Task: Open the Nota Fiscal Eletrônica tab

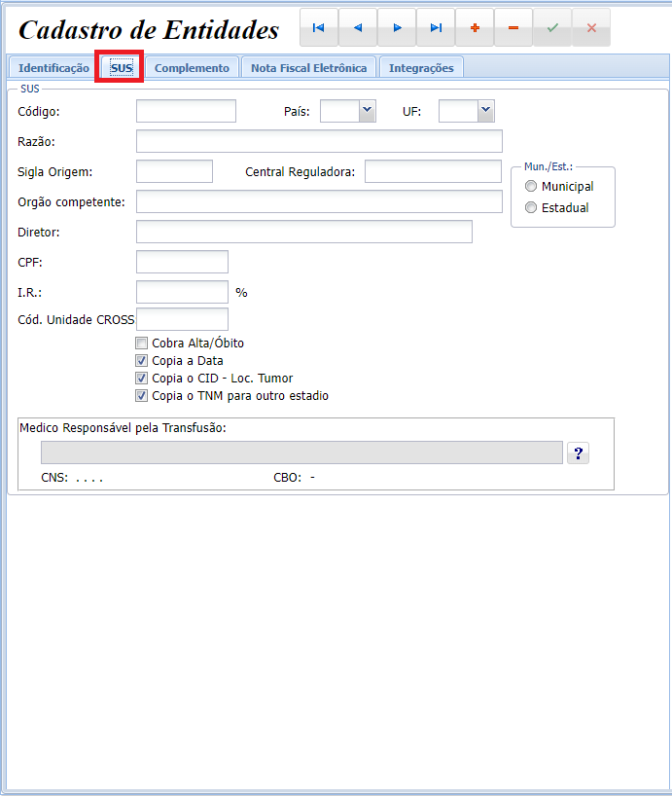Action: pos(309,68)
